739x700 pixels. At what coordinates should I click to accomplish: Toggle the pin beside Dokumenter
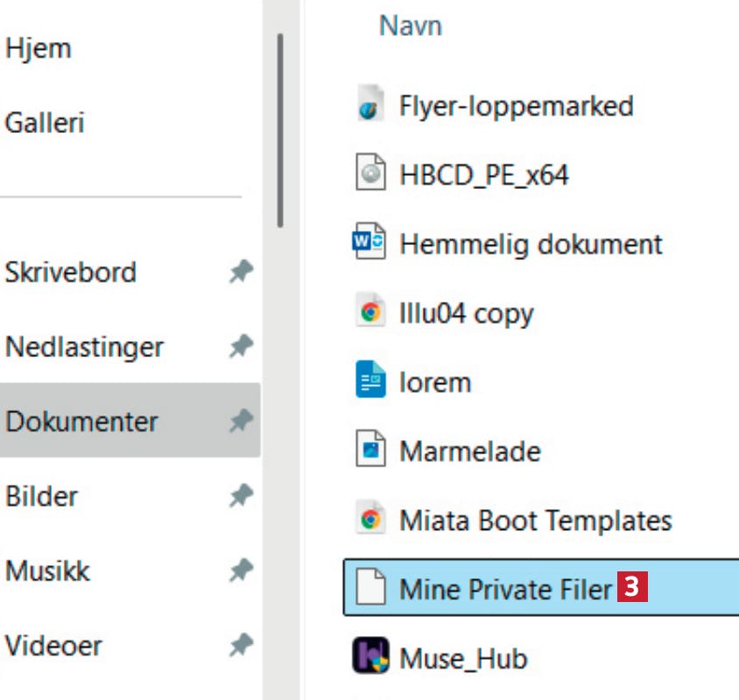(242, 421)
